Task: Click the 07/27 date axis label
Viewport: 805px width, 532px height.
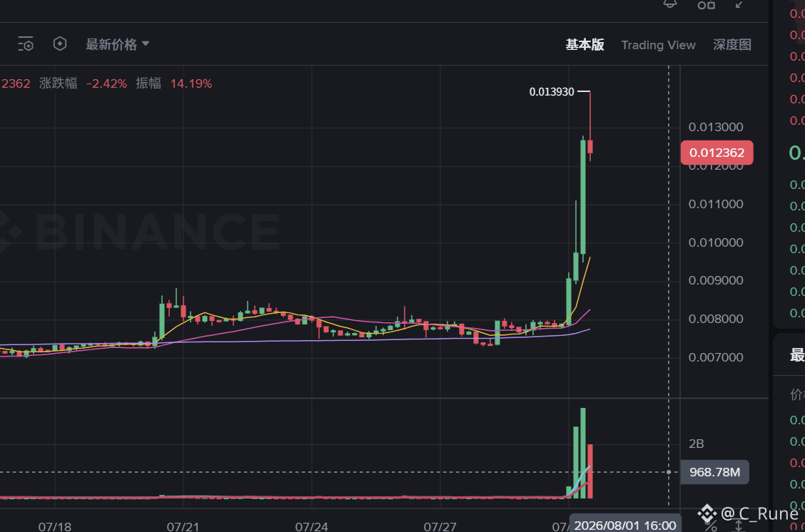Action: 440,527
